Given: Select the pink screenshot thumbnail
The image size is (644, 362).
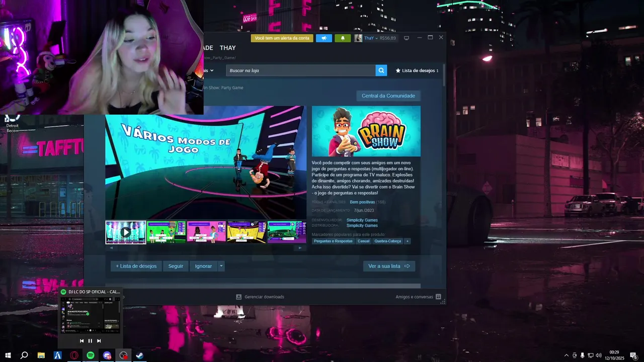Looking at the screenshot, I should coord(206,232).
